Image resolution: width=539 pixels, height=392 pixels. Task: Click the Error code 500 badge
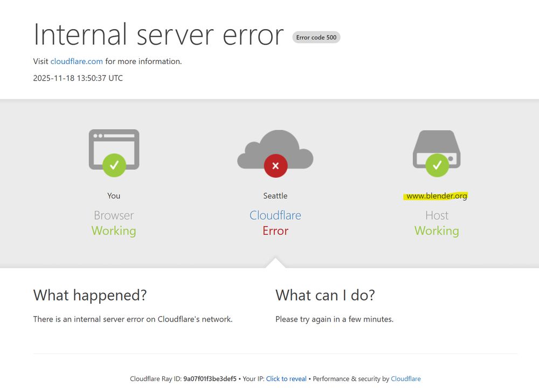click(x=316, y=37)
